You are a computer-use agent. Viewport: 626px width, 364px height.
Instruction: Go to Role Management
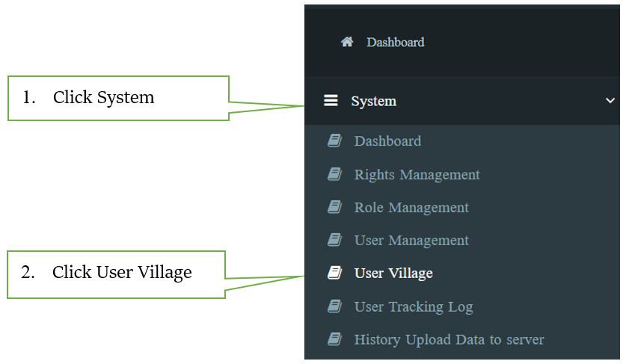(x=411, y=208)
